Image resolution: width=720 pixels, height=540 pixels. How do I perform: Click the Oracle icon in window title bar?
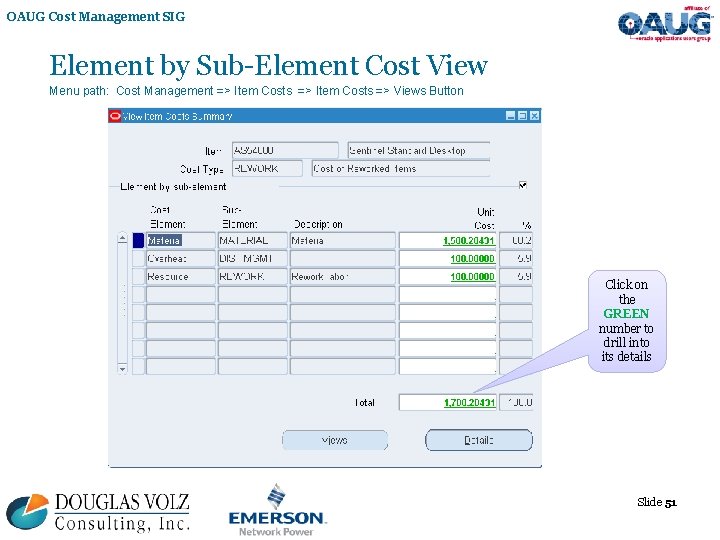point(115,116)
